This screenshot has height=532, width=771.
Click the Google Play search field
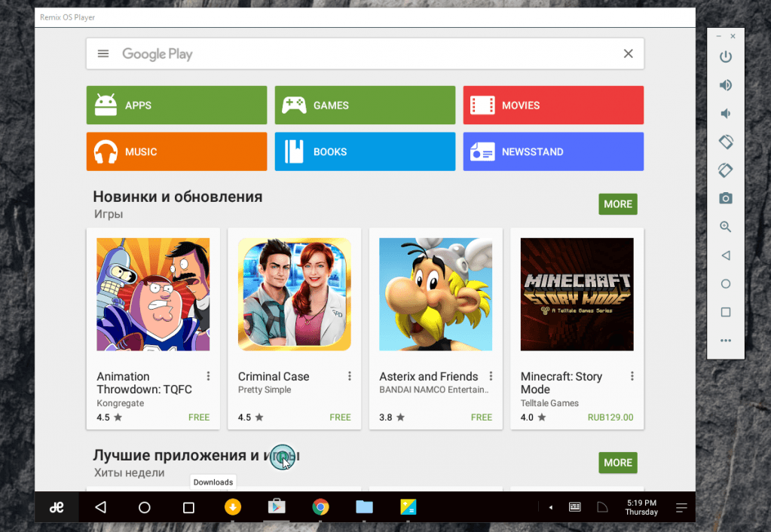tap(365, 54)
